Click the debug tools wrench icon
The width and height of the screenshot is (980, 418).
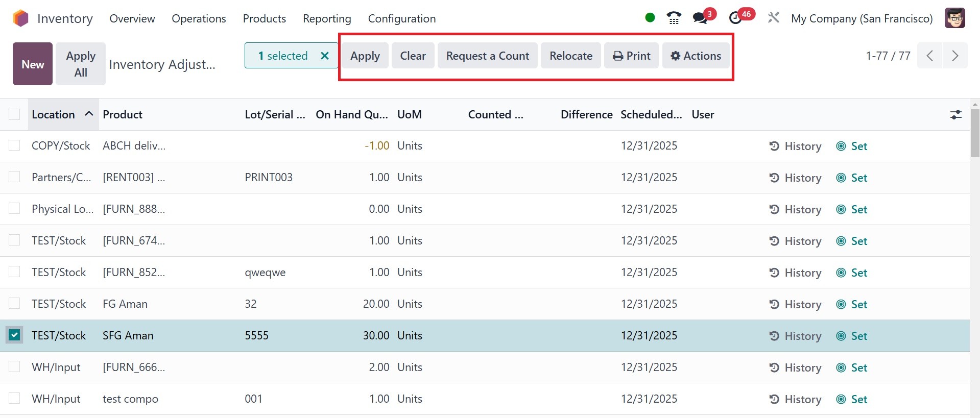point(773,18)
